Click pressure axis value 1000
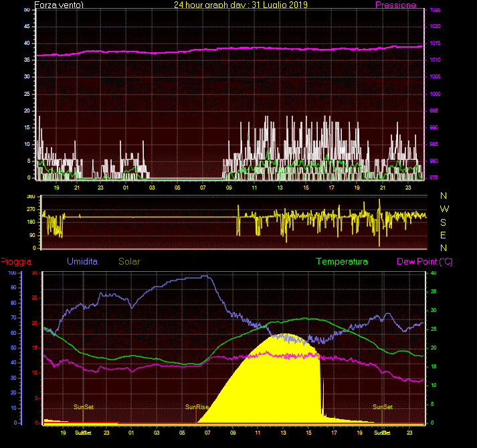This screenshot has width=477, height=448. (x=435, y=94)
